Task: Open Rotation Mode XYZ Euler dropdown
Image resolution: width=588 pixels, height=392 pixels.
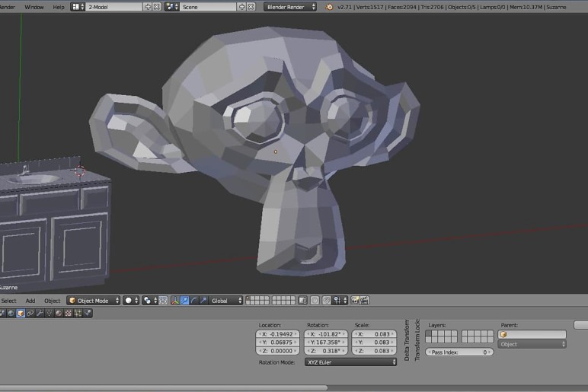Action: point(350,362)
